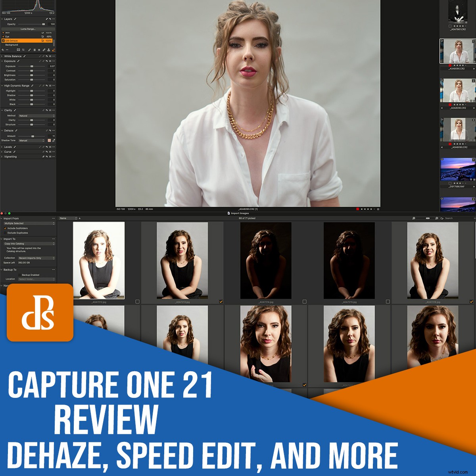The height and width of the screenshot is (476, 476).
Task: Pick the Shadow Tone eyedropper in Dehaze panel
Action: point(53,140)
